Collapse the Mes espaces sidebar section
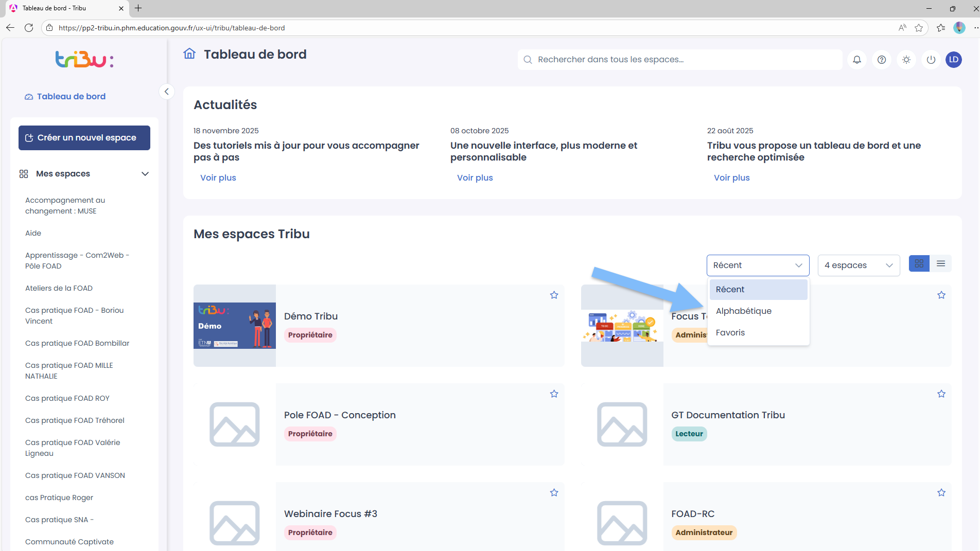 click(145, 174)
